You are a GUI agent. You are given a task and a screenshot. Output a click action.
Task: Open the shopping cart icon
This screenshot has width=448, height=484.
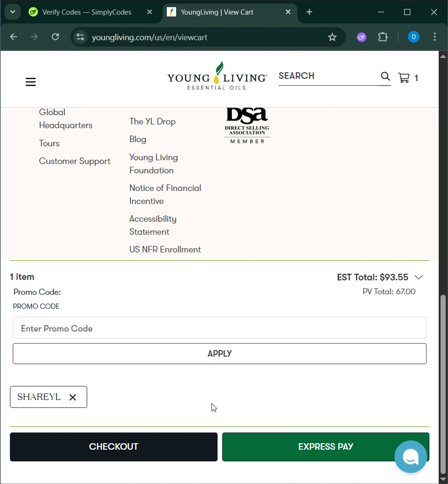[404, 78]
